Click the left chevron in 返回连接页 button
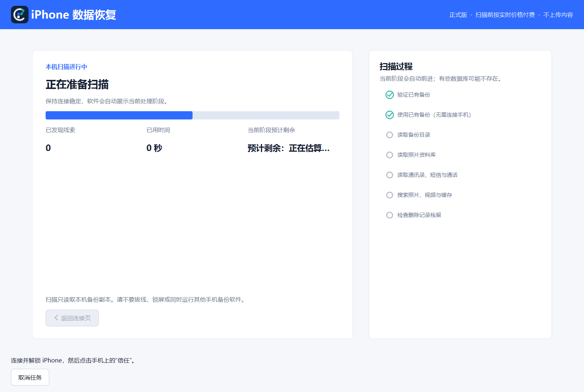 [x=56, y=318]
